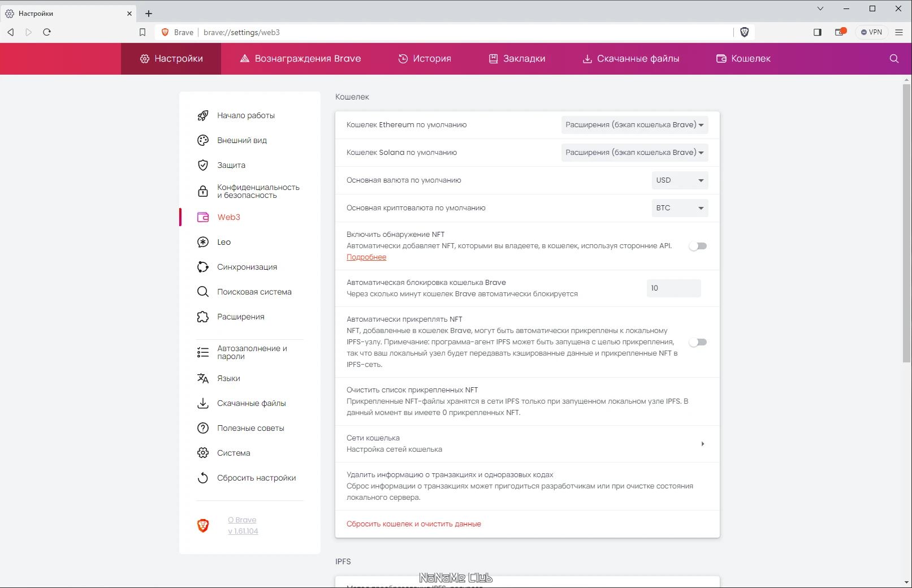Open Кошелек Ethereum по умолчанию dropdown
Viewport: 912px width, 588px height.
pos(634,125)
